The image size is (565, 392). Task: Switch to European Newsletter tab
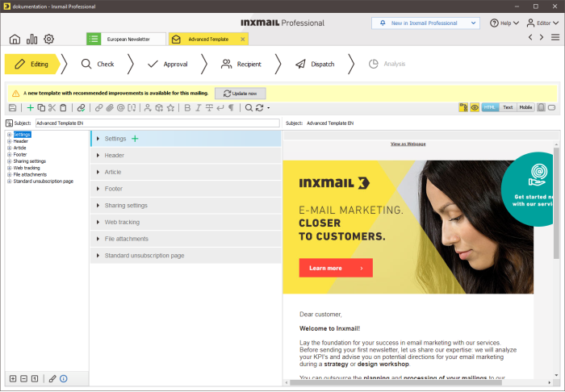pyautogui.click(x=126, y=39)
